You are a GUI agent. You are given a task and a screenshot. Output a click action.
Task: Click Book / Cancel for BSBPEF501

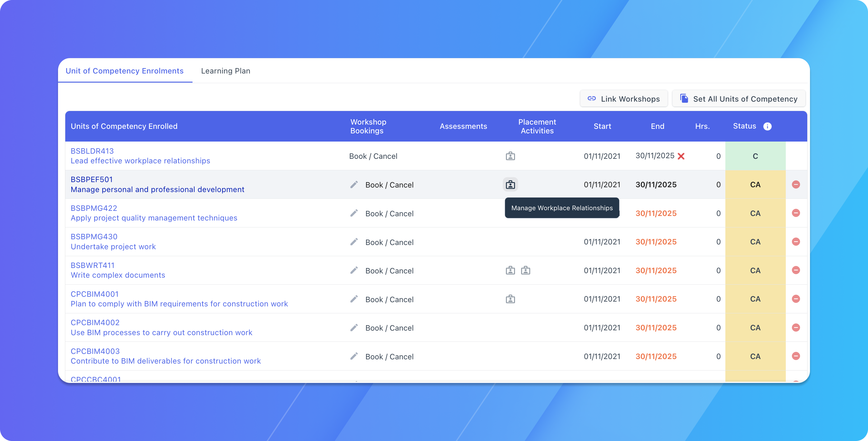click(x=390, y=185)
